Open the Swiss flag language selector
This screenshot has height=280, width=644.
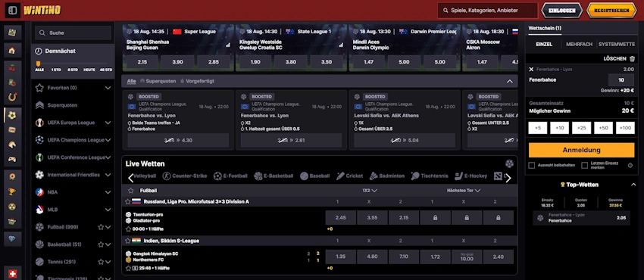(13, 273)
